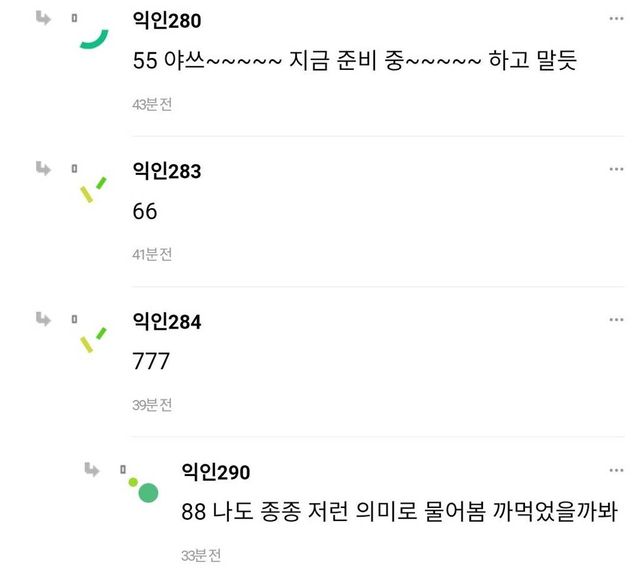Click 익인283's yellow-green profile avatar
The width and height of the screenshot is (640, 576).
[93, 187]
